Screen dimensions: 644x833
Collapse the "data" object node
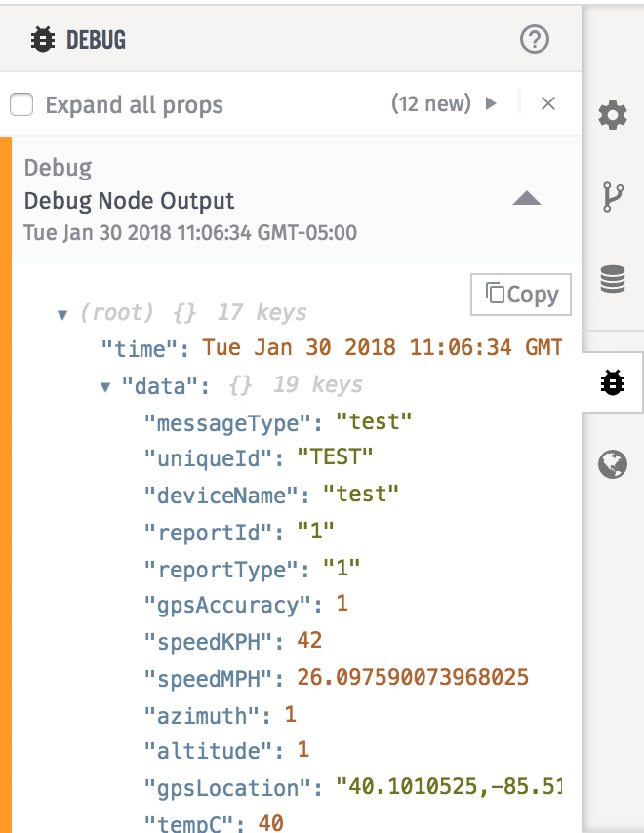105,386
